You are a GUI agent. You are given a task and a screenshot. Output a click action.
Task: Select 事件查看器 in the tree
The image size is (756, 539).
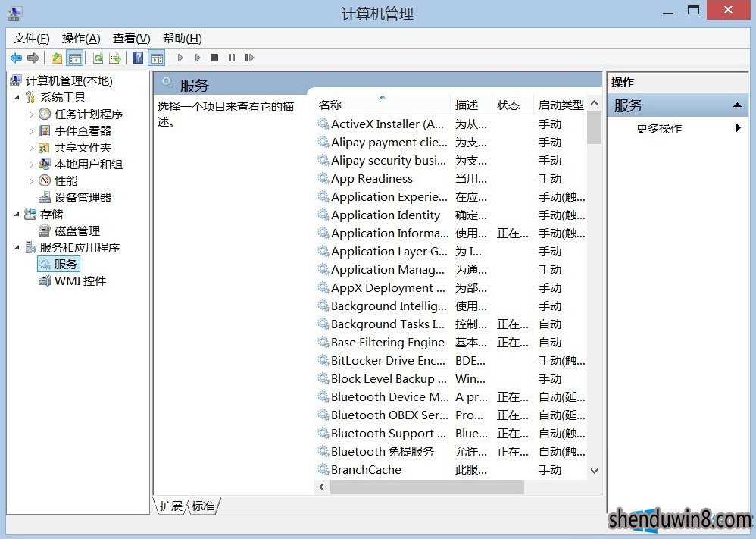click(x=83, y=130)
